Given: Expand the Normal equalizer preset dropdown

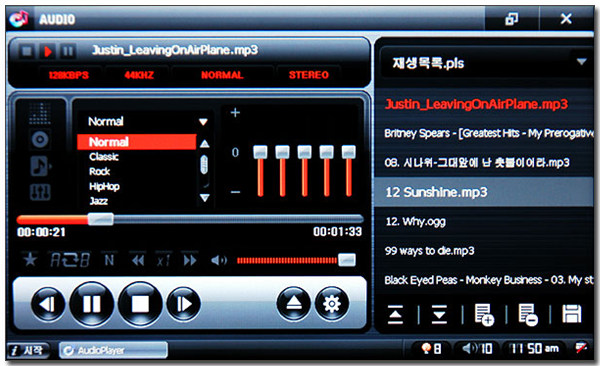Looking at the screenshot, I should (x=203, y=122).
